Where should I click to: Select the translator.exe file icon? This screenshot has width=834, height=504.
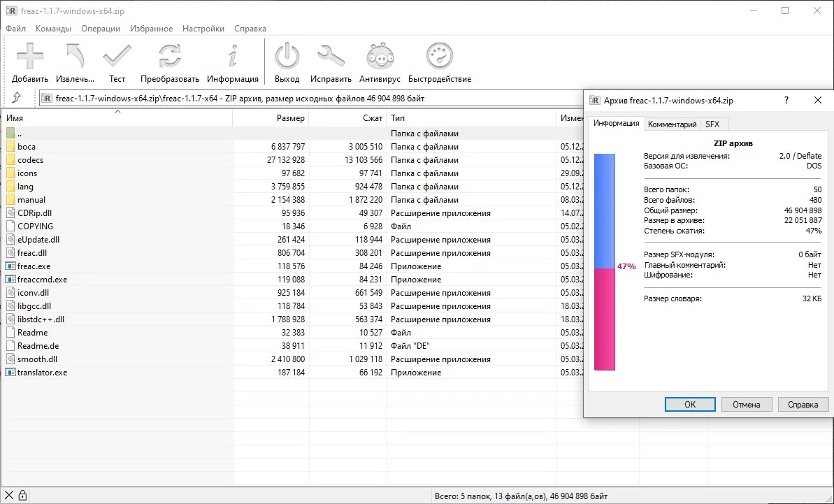pos(10,372)
